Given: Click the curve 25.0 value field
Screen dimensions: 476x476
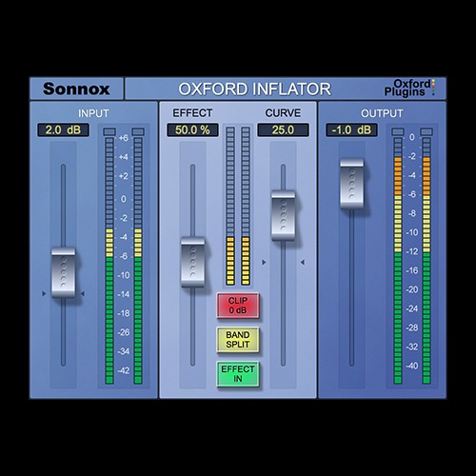Looking at the screenshot, I should coord(283,130).
